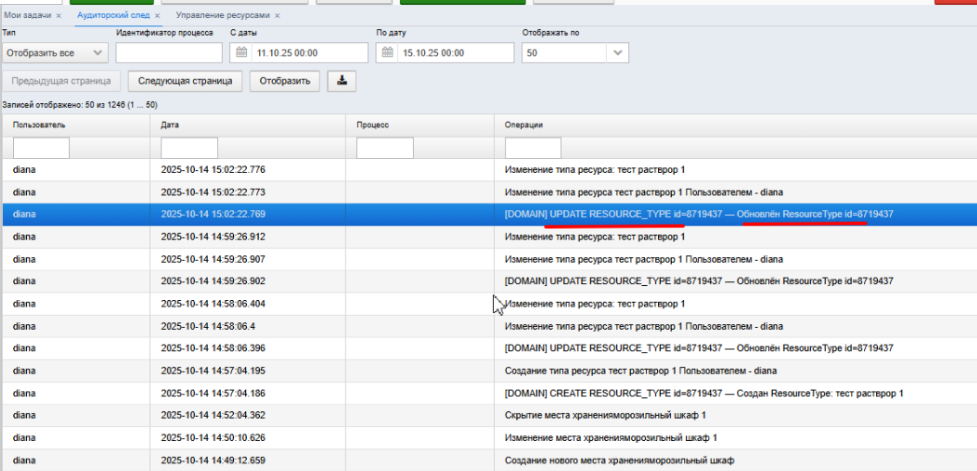Select date cell 2025-10-14 14:57:04.195
Viewport: 977px width, 471px height.
tap(213, 371)
